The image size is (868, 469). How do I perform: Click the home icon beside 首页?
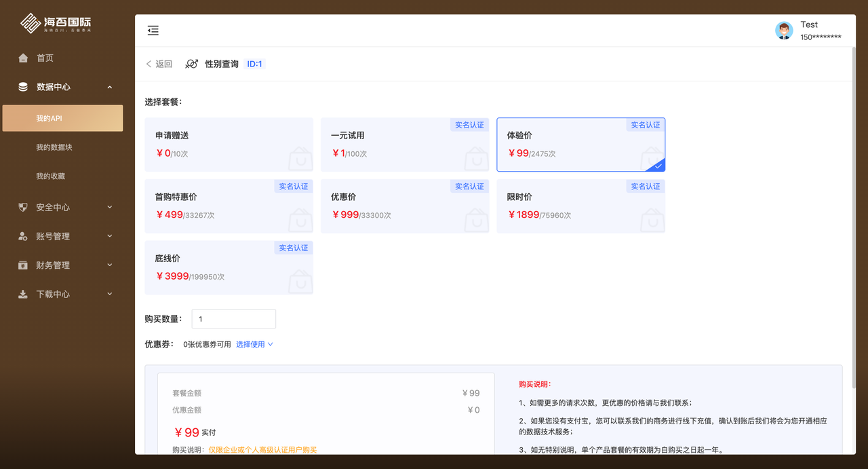coord(23,58)
